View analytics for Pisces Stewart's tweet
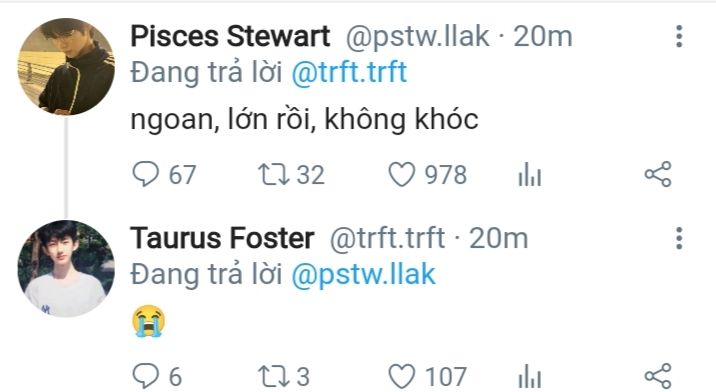Viewport: 716px width, 392px height. 530,175
